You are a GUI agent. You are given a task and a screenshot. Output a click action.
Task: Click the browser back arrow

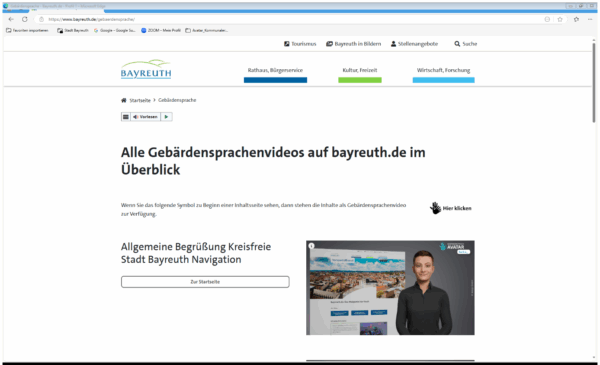[11, 19]
